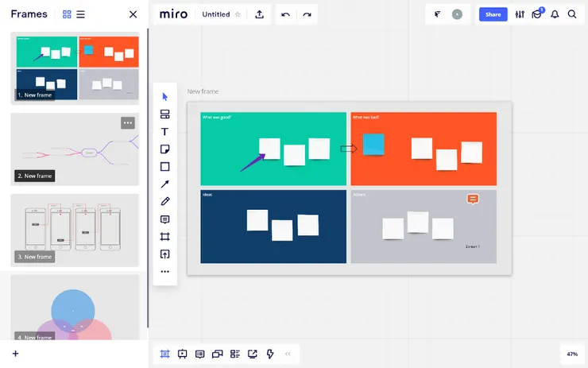Click the export board upload icon

(x=259, y=14)
